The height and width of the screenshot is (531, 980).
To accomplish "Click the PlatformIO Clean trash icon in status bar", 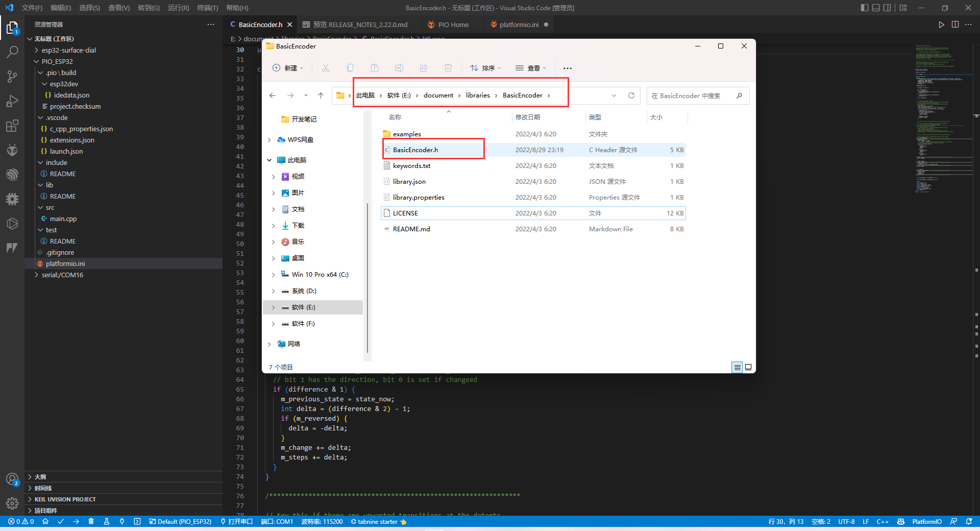I will pyautogui.click(x=91, y=522).
